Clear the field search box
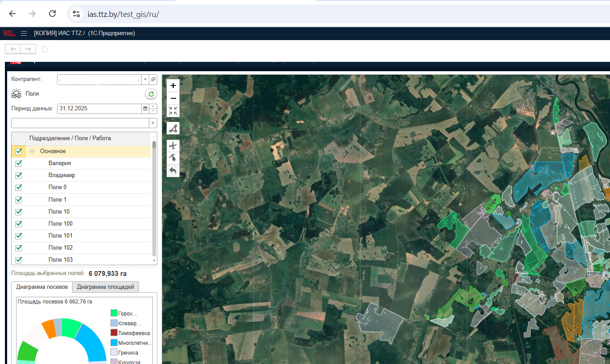The height and width of the screenshot is (364, 610). (153, 123)
